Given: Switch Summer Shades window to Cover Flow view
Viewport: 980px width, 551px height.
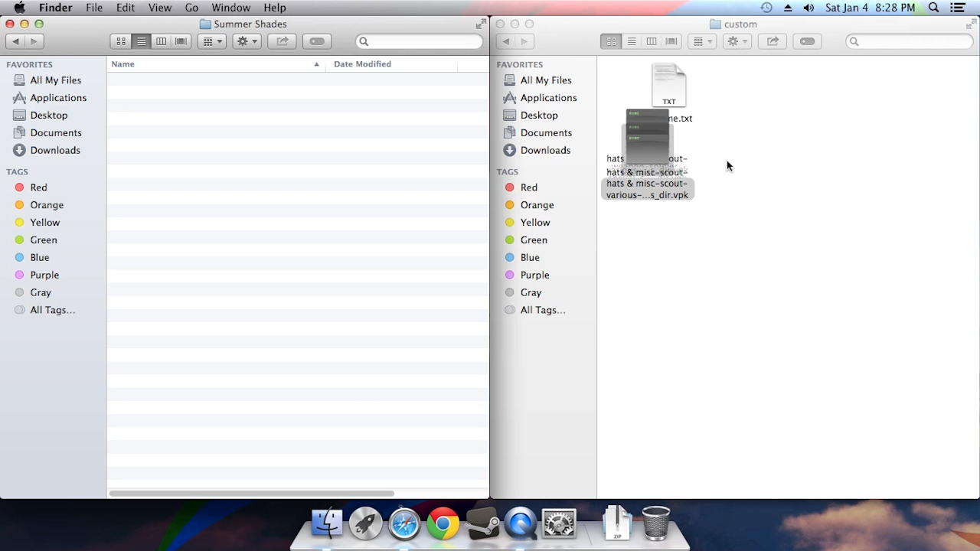Looking at the screenshot, I should click(x=181, y=41).
